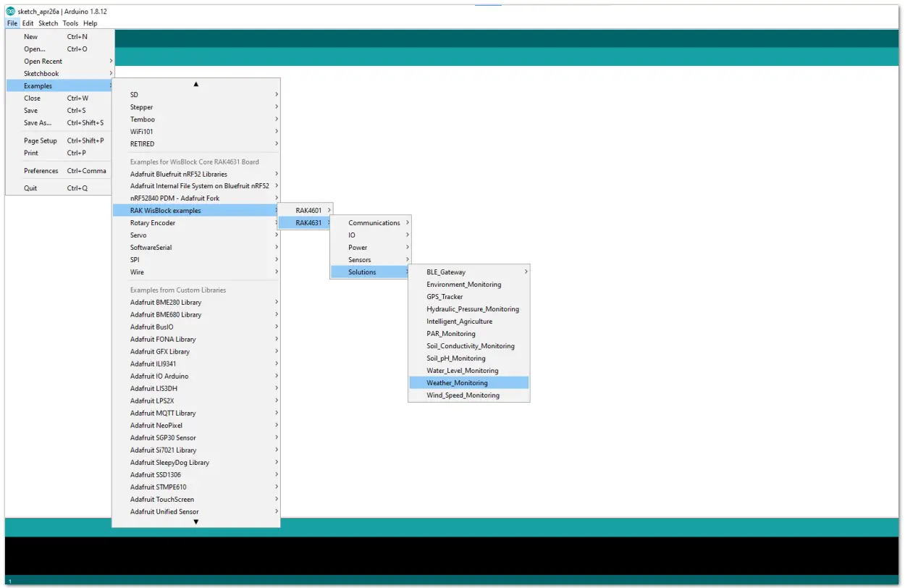This screenshot has width=905, height=588.
Task: Open Adafruit Unified Sensor examples
Action: pos(195,512)
